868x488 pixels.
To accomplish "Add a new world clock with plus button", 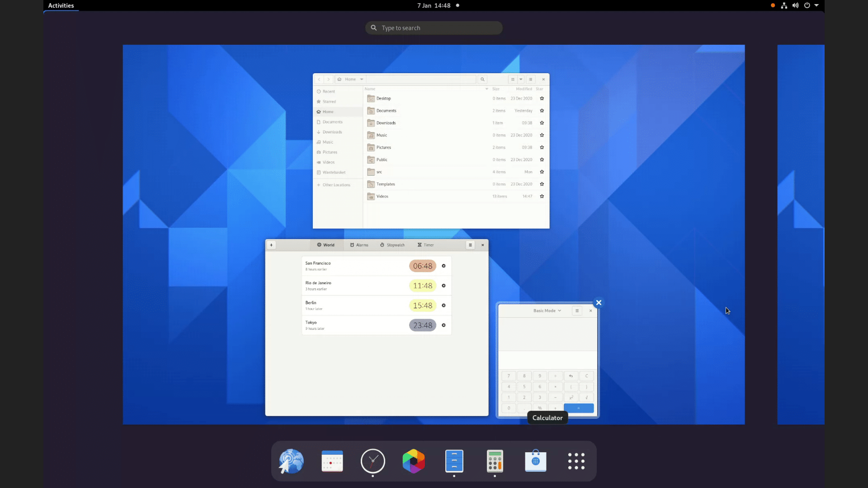I will coord(271,245).
